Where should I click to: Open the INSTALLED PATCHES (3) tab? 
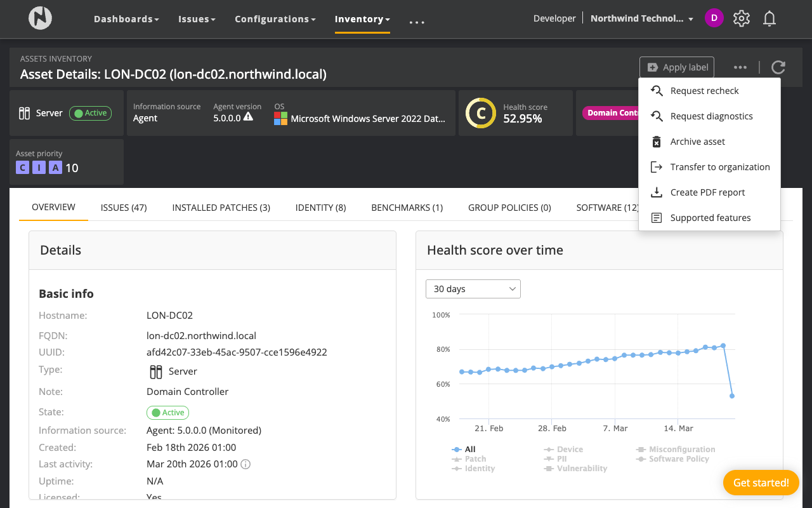tap(221, 208)
